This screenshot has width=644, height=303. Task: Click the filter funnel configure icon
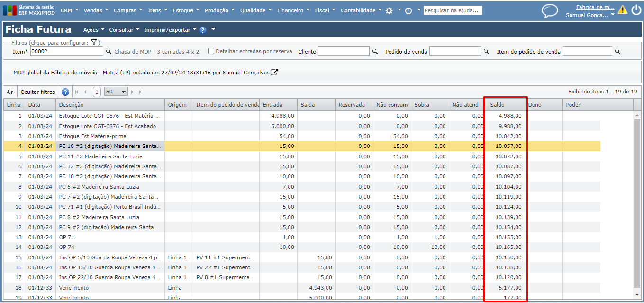click(94, 43)
